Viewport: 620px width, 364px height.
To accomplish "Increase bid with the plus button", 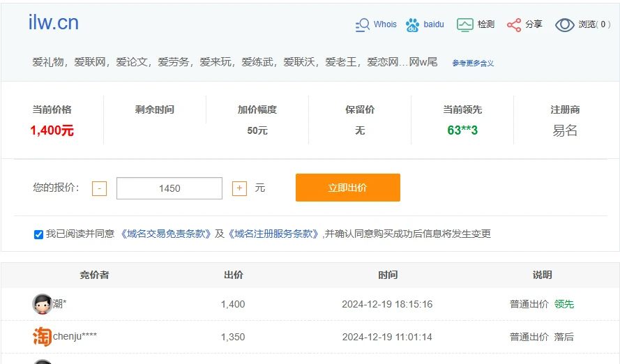I will point(239,188).
